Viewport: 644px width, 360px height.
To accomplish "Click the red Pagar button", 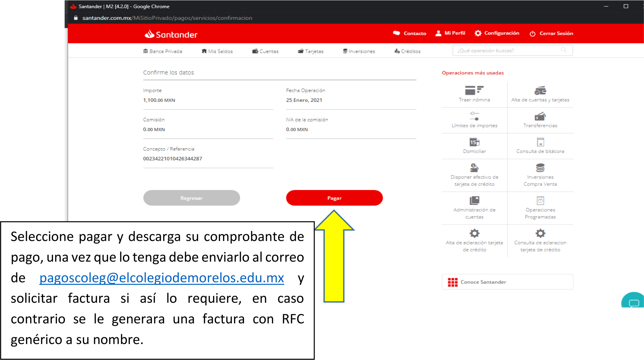I will pos(334,198).
